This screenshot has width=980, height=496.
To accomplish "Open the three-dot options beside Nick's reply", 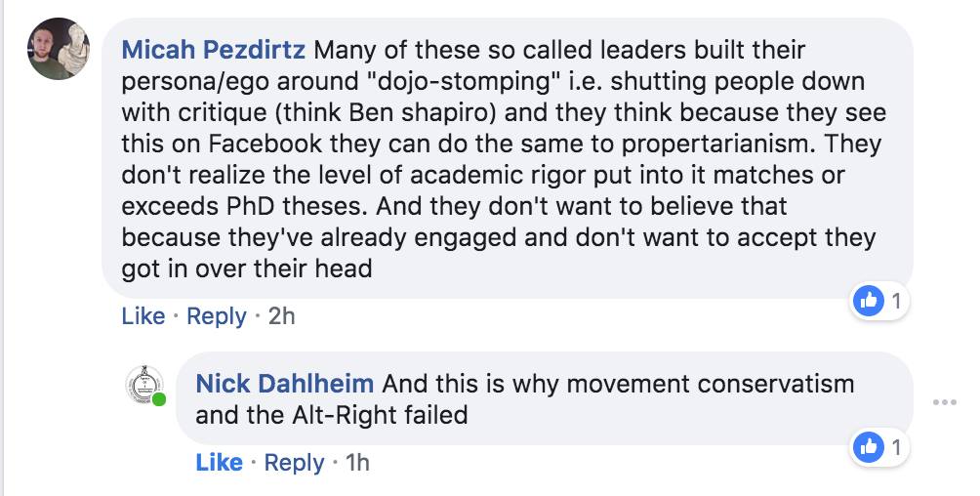I will [944, 402].
